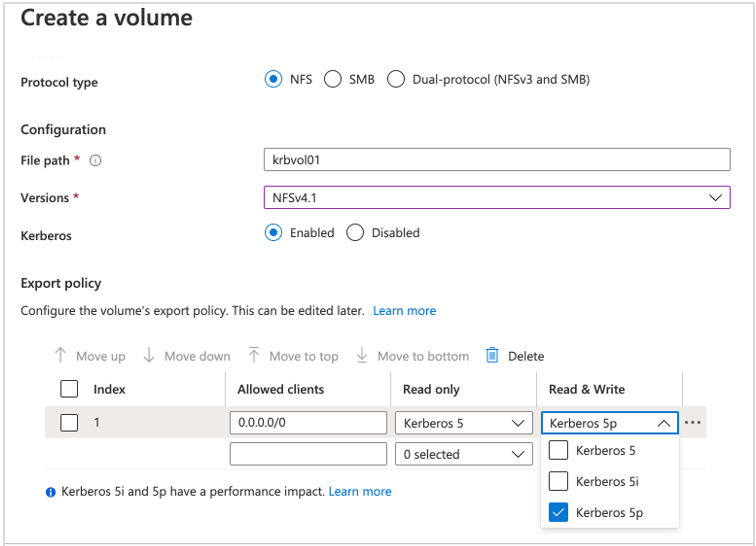Tick the row 1 index checkbox
756x546 pixels.
tap(69, 423)
